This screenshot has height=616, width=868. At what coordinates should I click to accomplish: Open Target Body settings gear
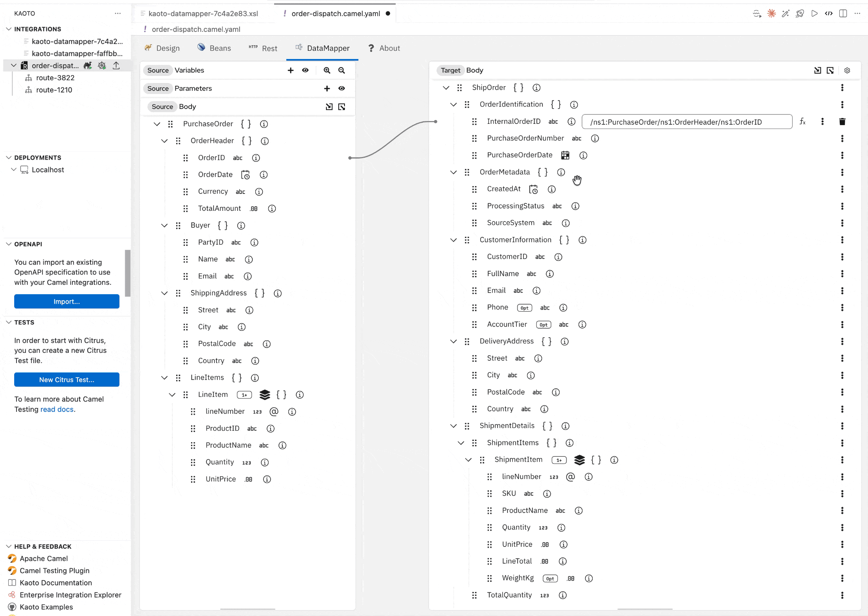tap(847, 70)
